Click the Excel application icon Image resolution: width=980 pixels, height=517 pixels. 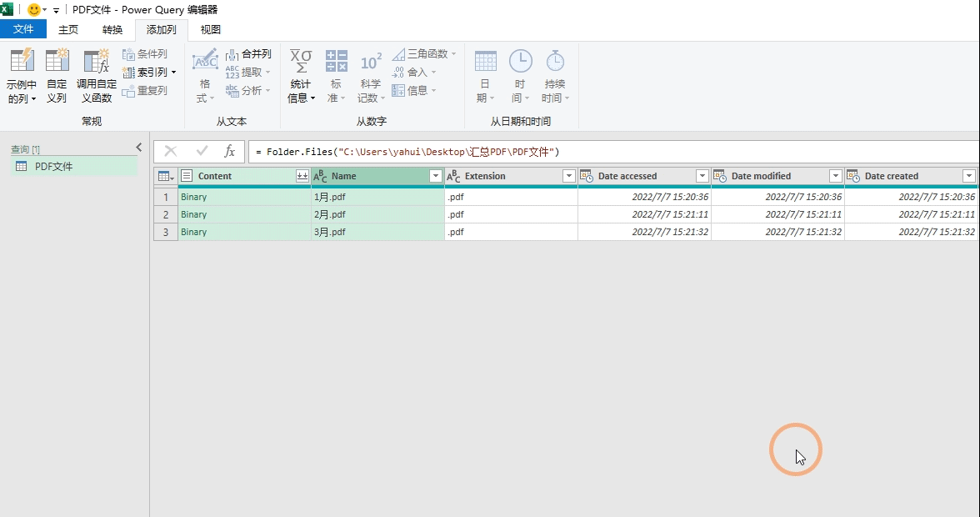[x=7, y=8]
